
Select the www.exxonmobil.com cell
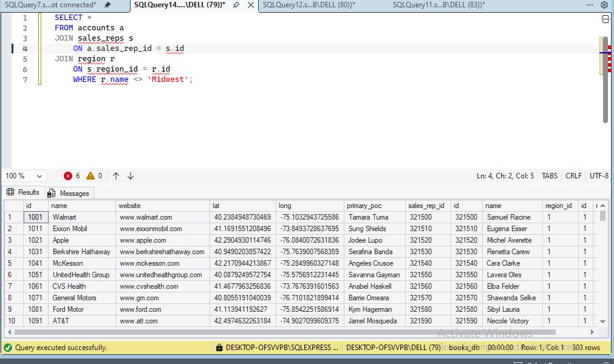[163, 229]
